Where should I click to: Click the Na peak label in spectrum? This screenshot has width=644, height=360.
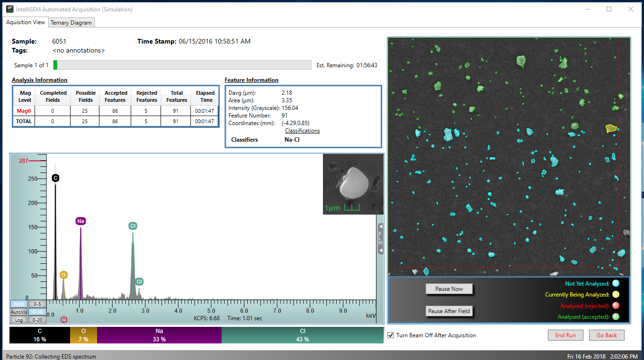tap(80, 221)
